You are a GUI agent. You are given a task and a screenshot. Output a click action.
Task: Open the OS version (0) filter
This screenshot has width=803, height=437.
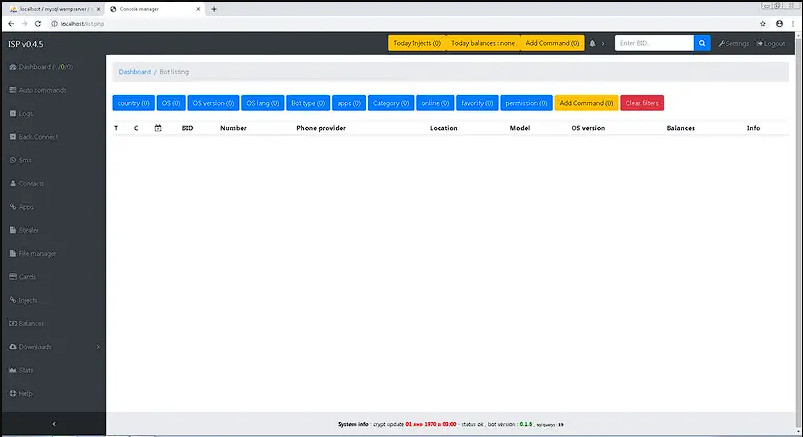pyautogui.click(x=213, y=103)
